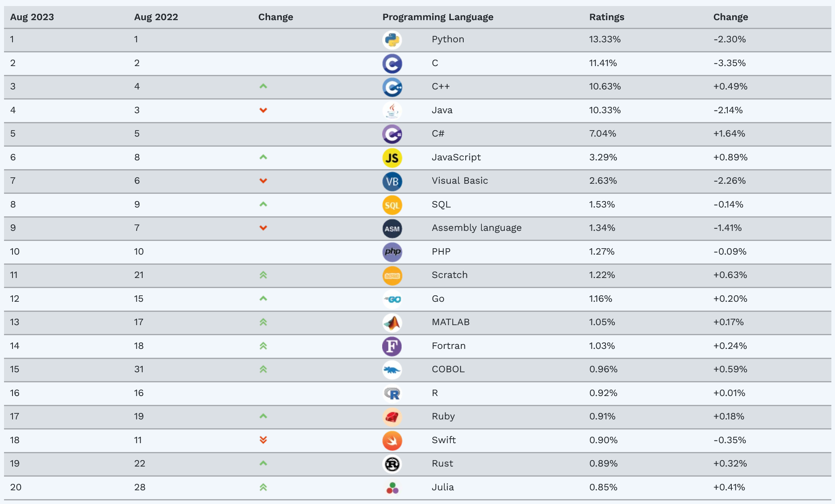
Task: Click the Ratings column header
Action: point(606,17)
